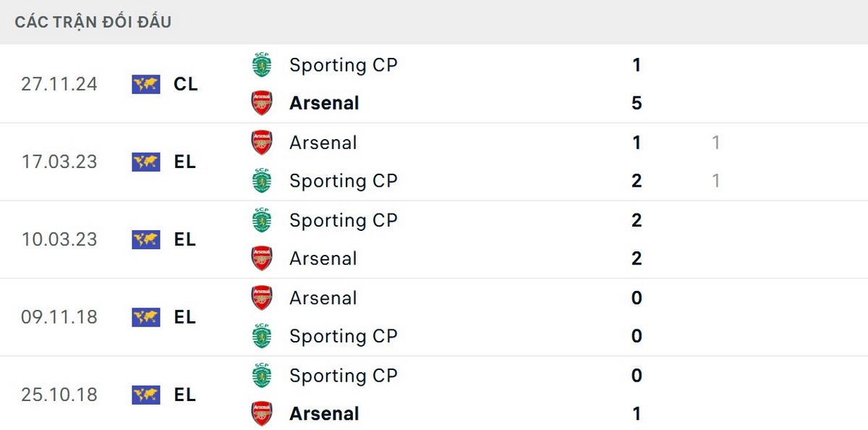Click the CÁC TRẬN ĐỐI ĐẤU heading
The image size is (868, 430).
coord(92,22)
